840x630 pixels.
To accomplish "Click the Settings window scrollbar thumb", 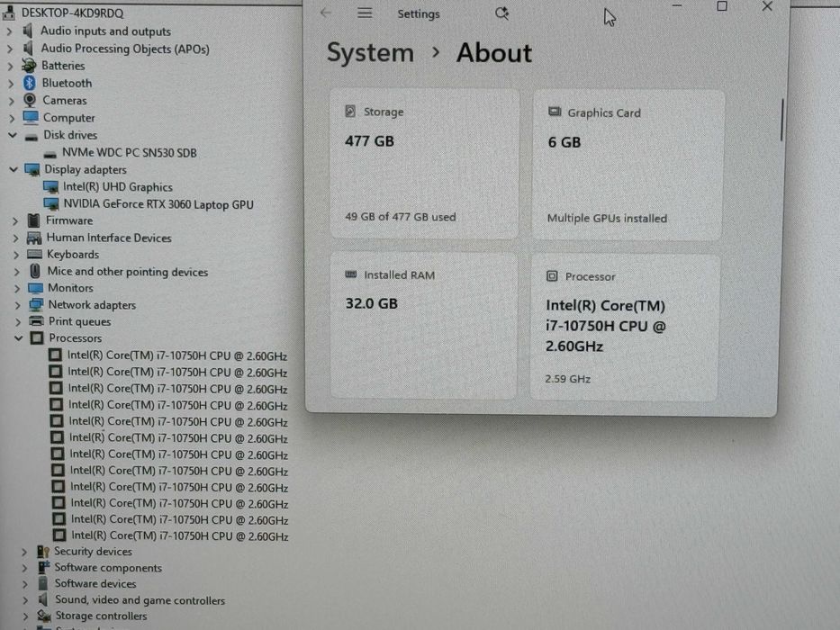I will point(782,120).
